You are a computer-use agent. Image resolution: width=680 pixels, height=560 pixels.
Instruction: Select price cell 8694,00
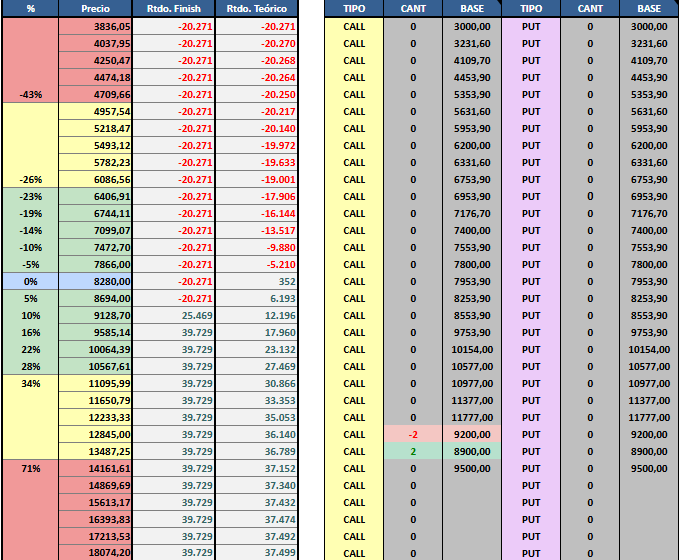[x=95, y=298]
